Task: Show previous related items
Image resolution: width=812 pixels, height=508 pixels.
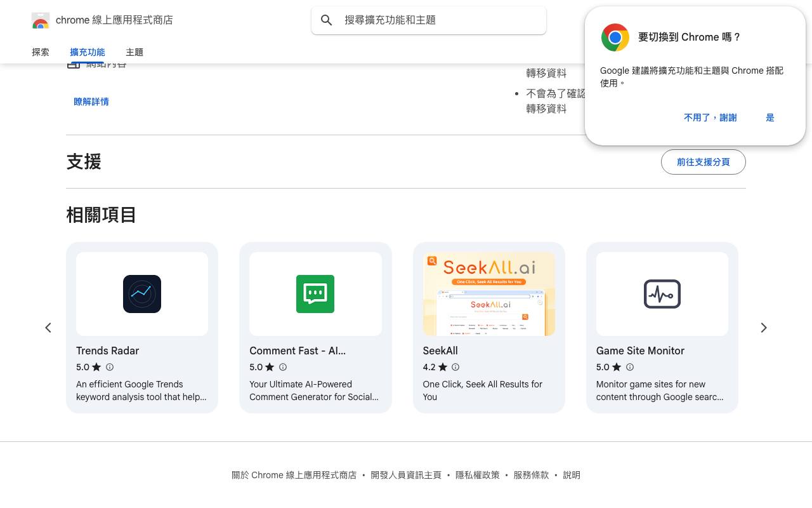Action: pos(48,328)
